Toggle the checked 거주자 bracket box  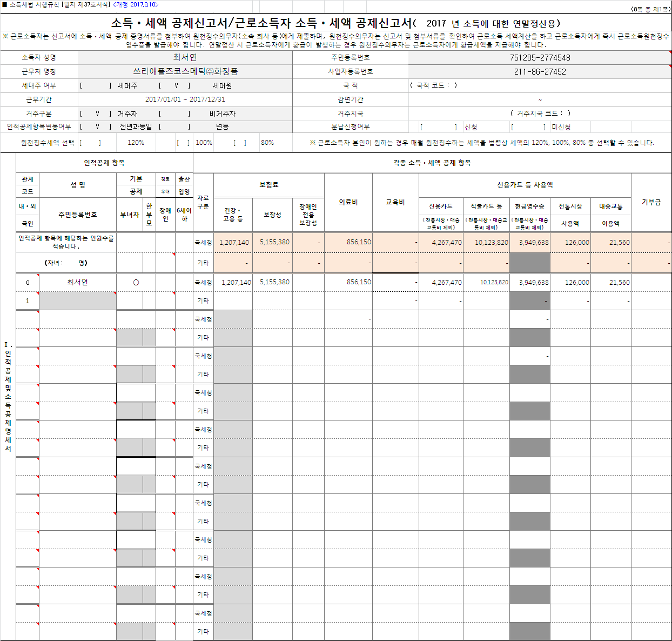96,113
